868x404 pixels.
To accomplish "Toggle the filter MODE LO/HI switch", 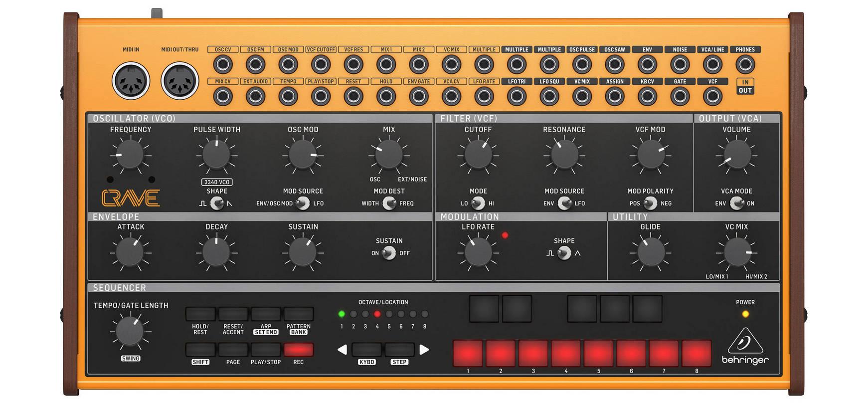I will [x=478, y=203].
